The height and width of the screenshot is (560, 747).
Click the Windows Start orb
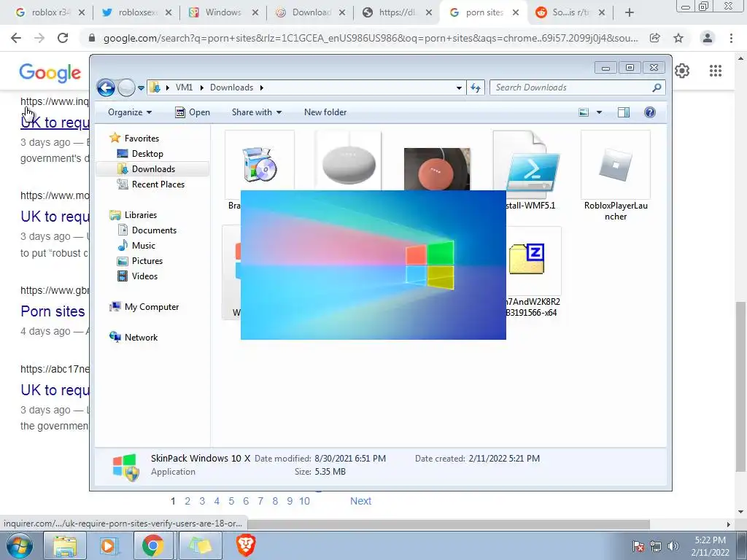point(20,545)
